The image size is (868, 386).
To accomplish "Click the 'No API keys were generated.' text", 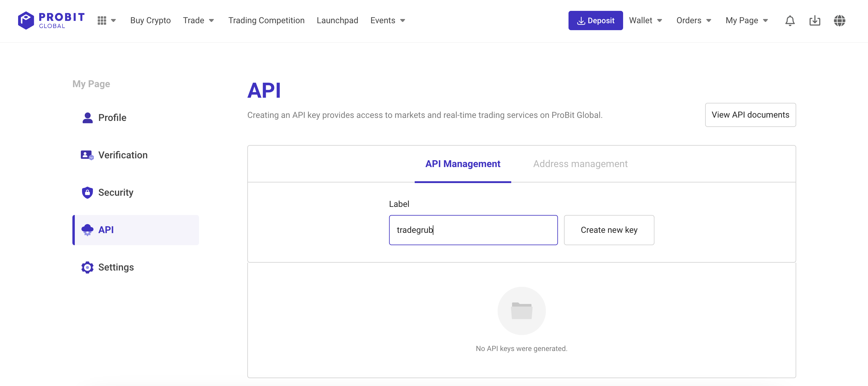I will point(521,349).
